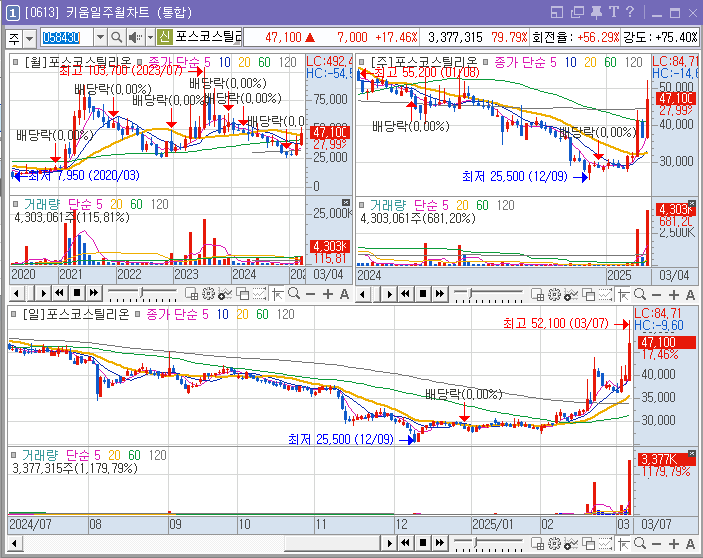Toggle crosshair cursor icon in weekly toolbar
Screen dimensions: 703x558
[624, 294]
